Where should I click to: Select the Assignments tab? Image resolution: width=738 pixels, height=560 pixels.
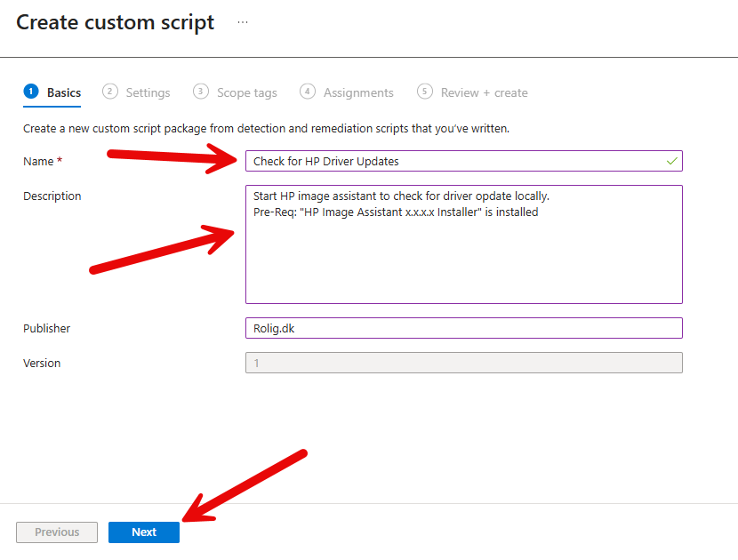[358, 92]
